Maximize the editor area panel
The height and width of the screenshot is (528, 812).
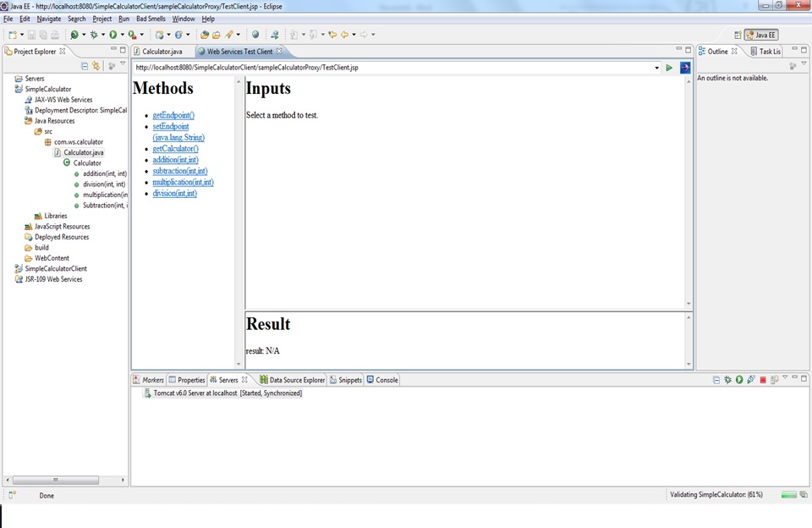(x=689, y=50)
